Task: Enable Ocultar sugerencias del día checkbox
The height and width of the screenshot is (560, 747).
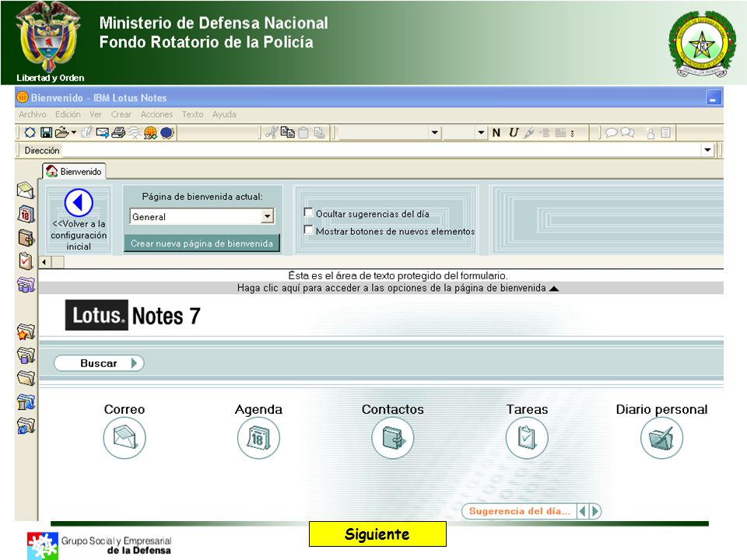Action: 309,212
